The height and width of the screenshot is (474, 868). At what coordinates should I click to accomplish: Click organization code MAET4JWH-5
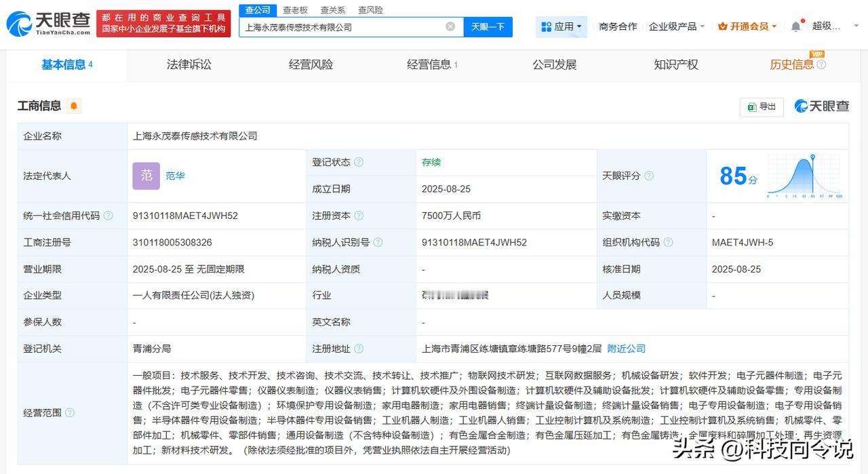point(743,242)
